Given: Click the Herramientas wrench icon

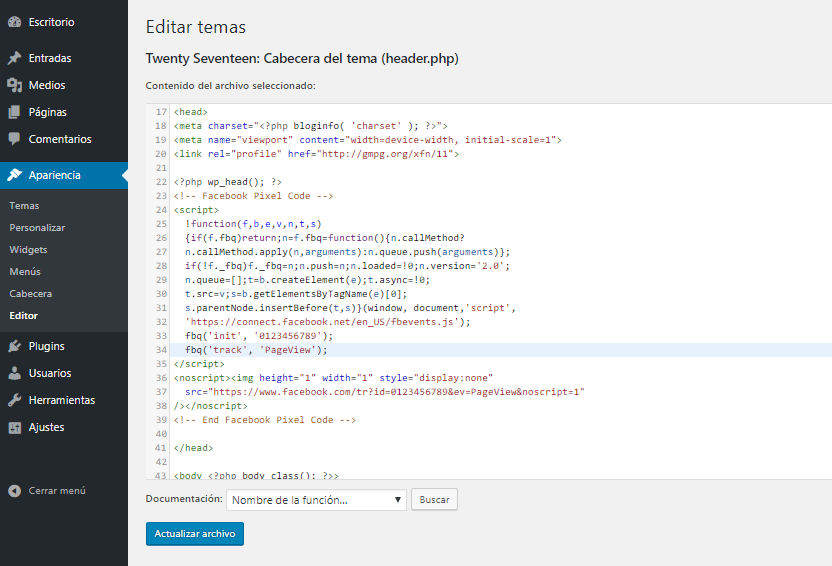Looking at the screenshot, I should 15,400.
